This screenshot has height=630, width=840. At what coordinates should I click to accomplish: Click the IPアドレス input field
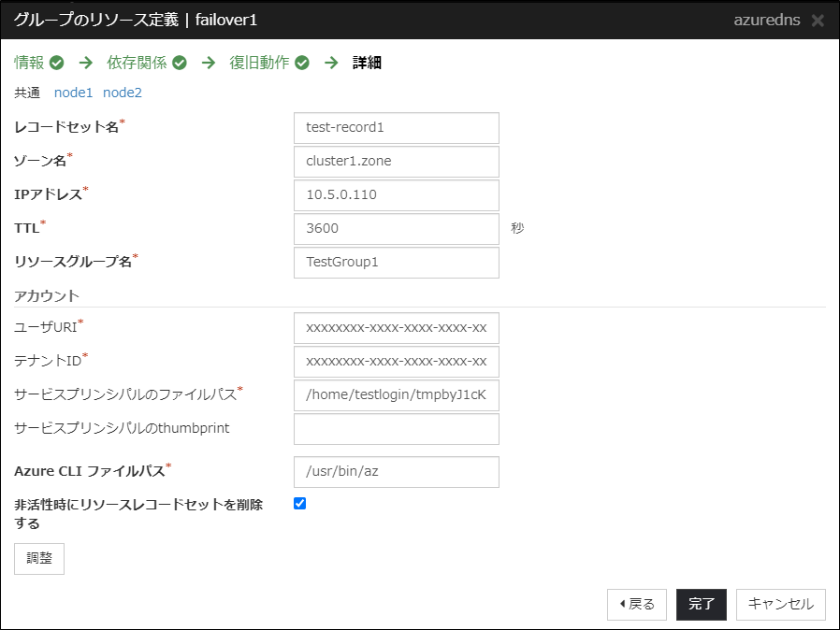click(396, 194)
